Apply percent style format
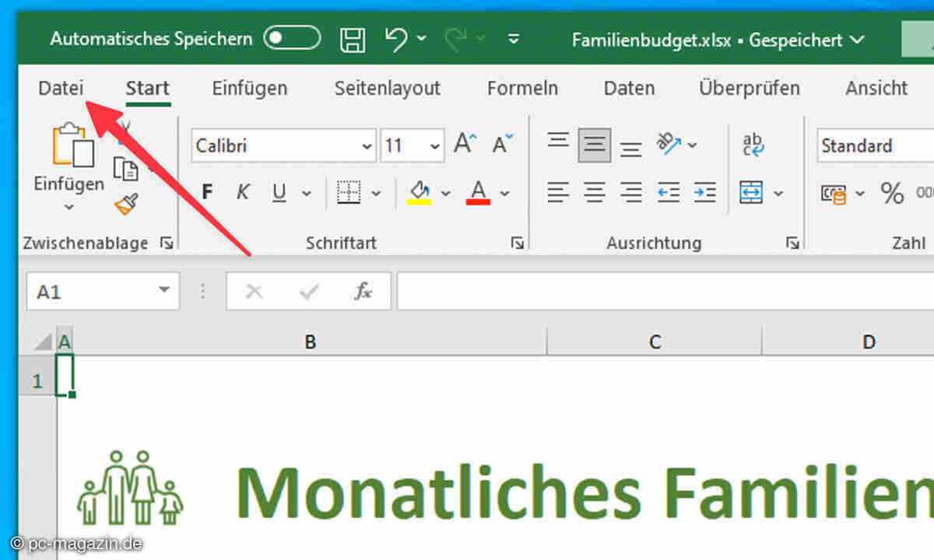 (x=892, y=192)
